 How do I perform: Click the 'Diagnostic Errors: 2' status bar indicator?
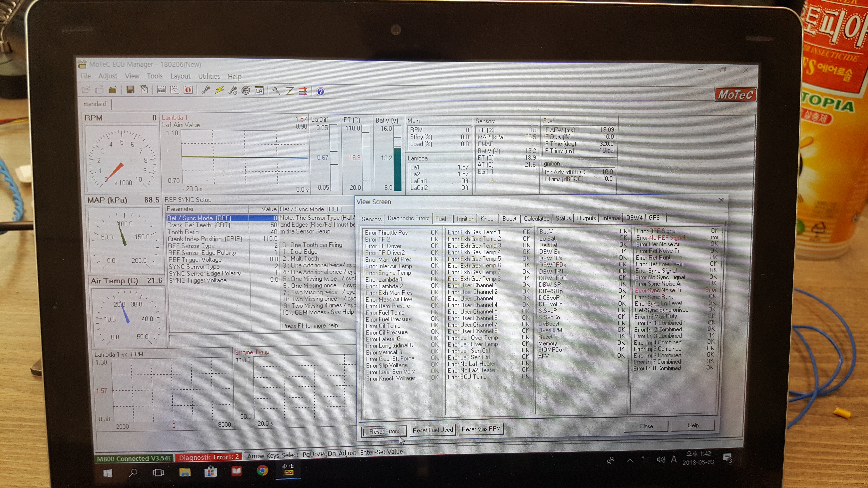[x=209, y=457]
